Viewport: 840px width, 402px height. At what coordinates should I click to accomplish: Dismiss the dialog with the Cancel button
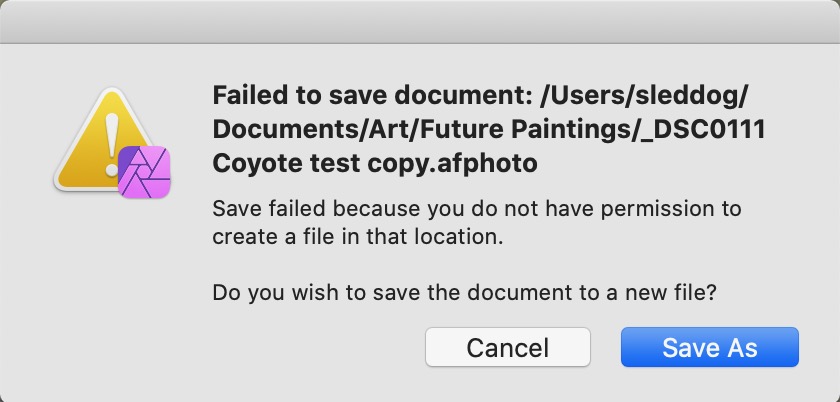(x=508, y=347)
